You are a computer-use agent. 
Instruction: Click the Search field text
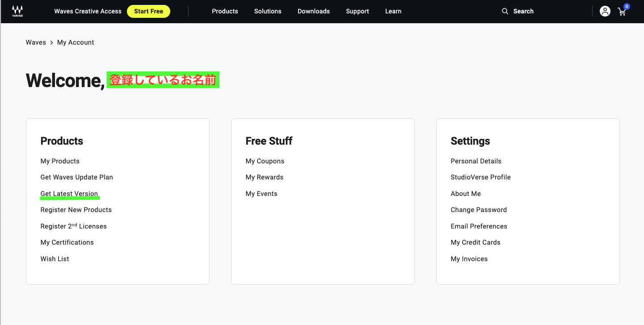point(523,11)
